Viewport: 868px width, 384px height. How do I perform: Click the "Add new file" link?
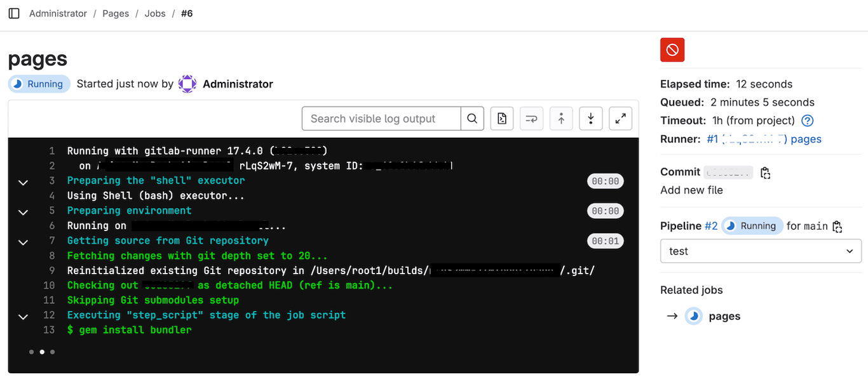[x=691, y=189]
